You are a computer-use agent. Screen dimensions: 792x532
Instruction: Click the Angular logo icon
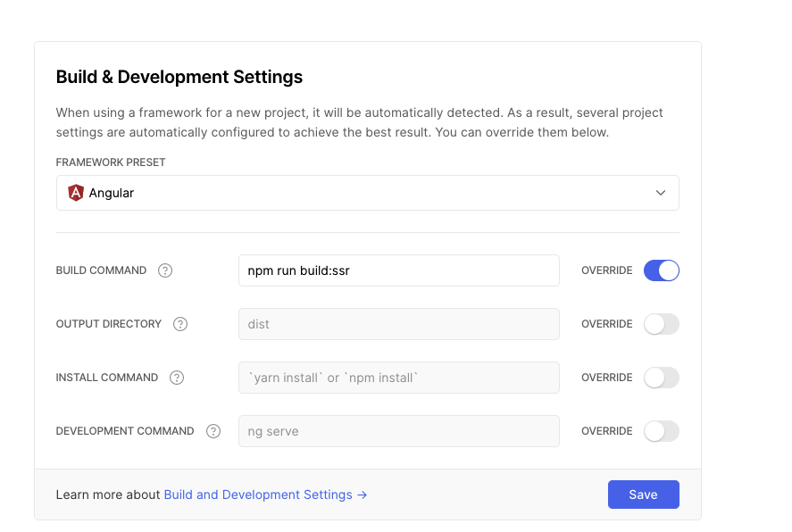pos(76,193)
